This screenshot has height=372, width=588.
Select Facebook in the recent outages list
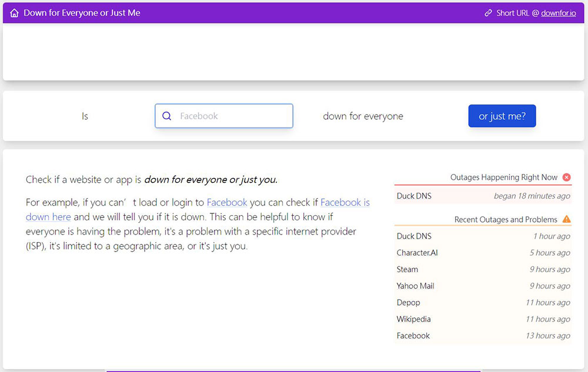[x=413, y=336]
